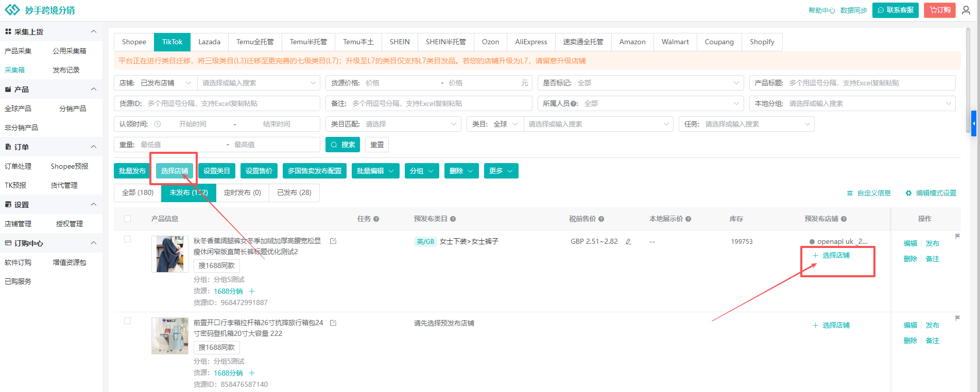Expand the 更多 dropdown button

[x=501, y=171]
